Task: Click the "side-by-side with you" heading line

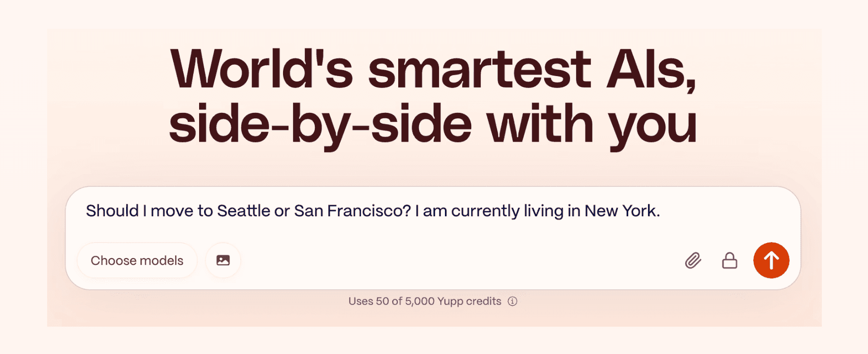Action: (x=433, y=124)
